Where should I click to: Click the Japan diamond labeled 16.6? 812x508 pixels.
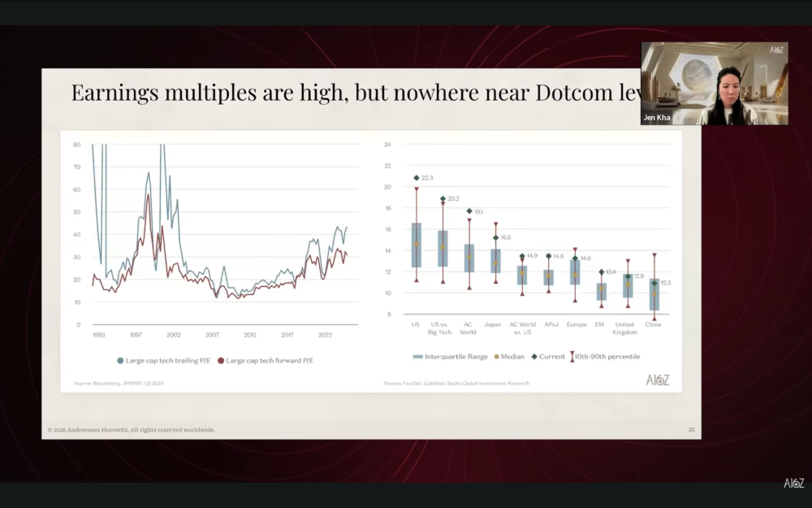pyautogui.click(x=495, y=237)
